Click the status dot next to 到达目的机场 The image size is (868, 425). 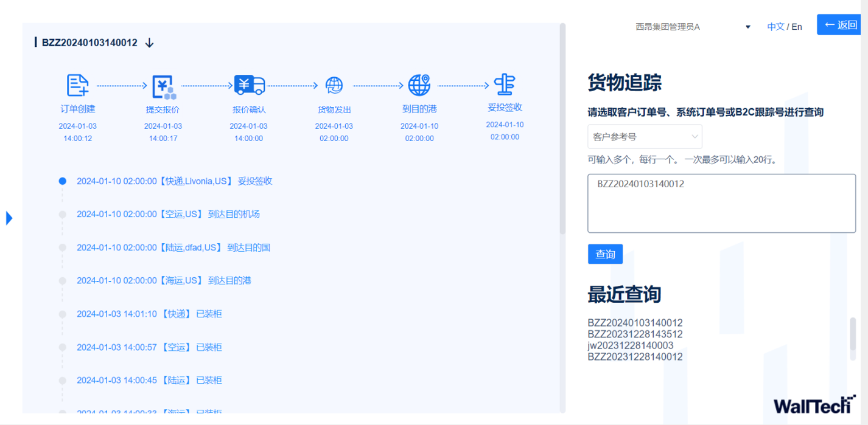61,214
